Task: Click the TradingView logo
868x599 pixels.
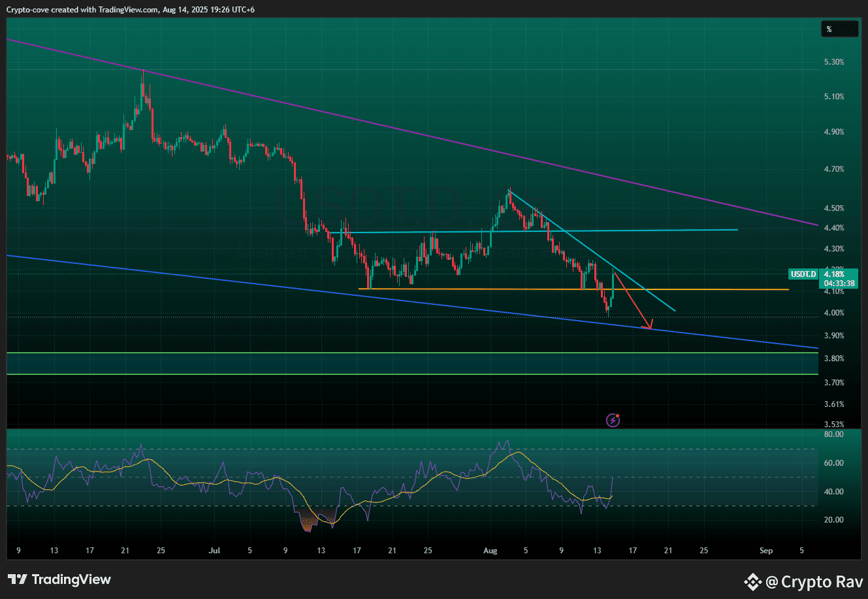Action: click(59, 579)
